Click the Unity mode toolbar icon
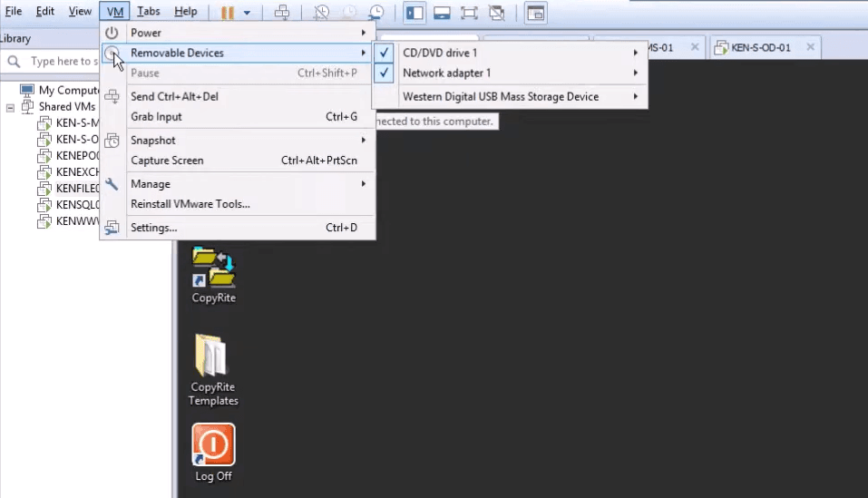 (x=496, y=13)
